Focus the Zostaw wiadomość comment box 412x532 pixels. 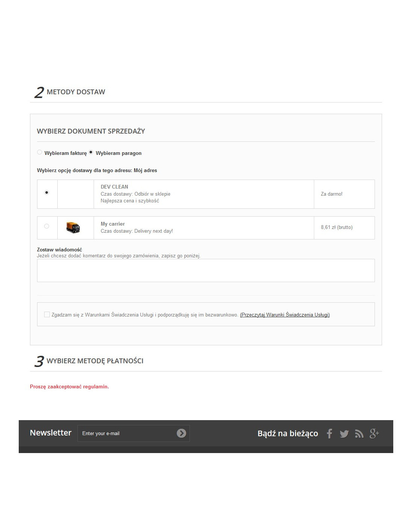pyautogui.click(x=206, y=270)
